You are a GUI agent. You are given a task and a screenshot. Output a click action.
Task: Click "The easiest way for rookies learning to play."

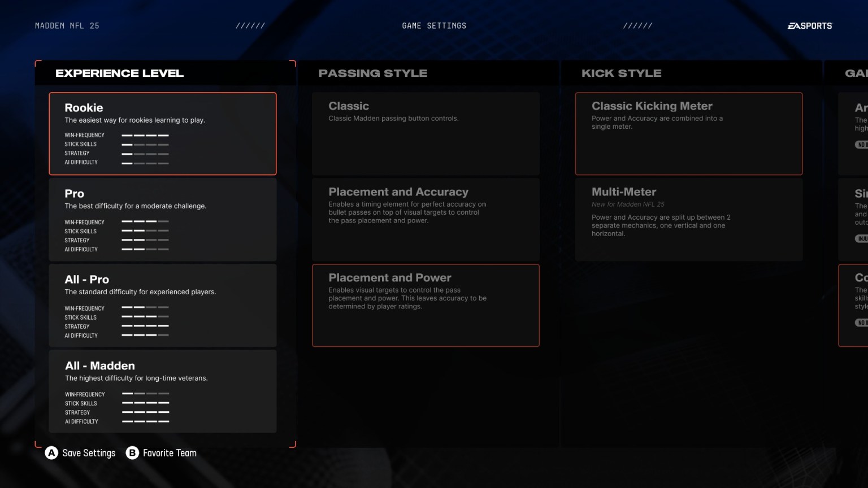pos(134,120)
